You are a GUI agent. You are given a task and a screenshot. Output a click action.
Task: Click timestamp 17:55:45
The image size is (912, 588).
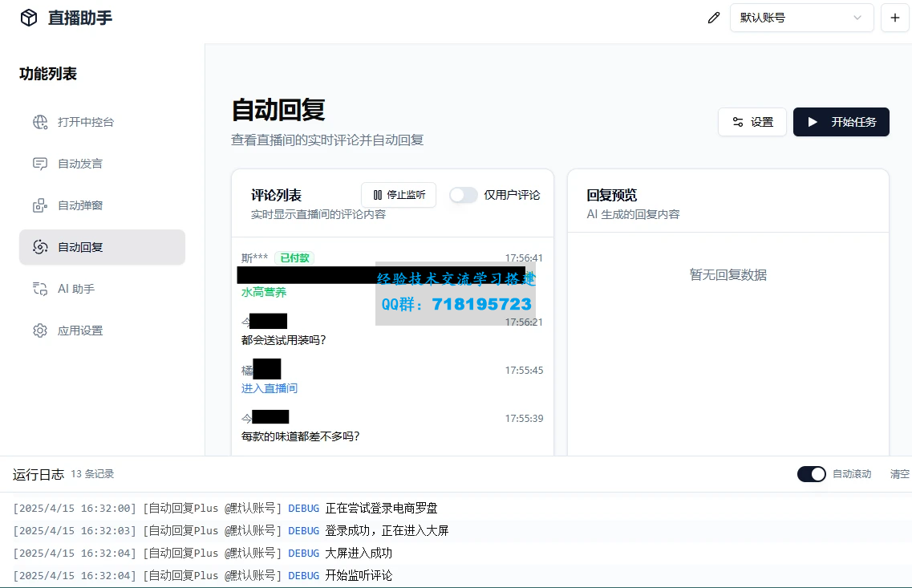(524, 370)
